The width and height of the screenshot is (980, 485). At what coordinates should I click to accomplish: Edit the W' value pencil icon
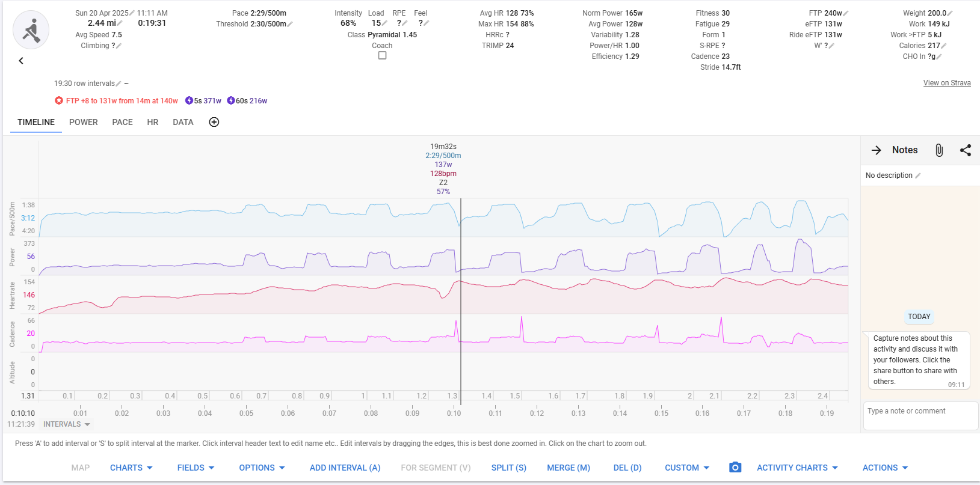pos(831,46)
